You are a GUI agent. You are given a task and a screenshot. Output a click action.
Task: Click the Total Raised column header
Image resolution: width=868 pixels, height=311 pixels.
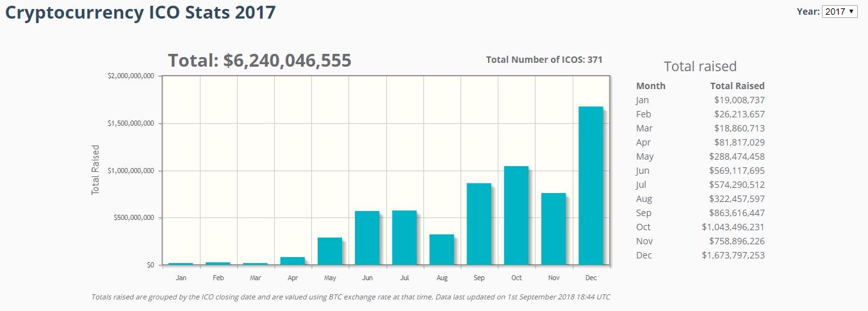tap(737, 86)
